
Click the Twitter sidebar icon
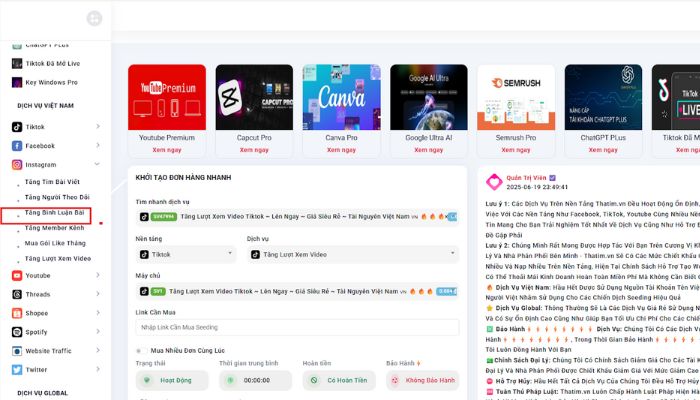[17, 370]
